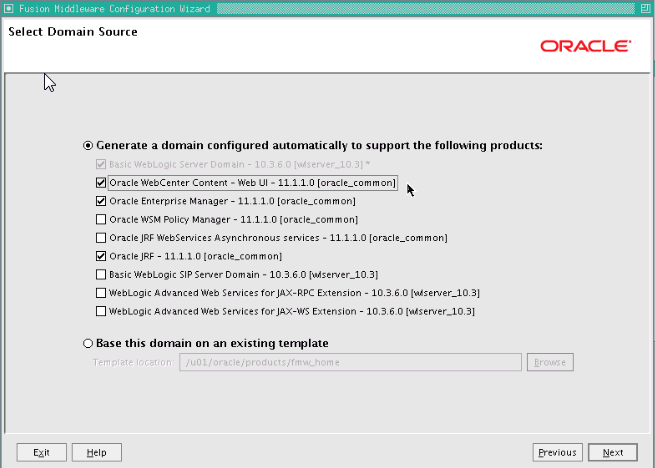Go back with the Previous button

[x=557, y=453]
